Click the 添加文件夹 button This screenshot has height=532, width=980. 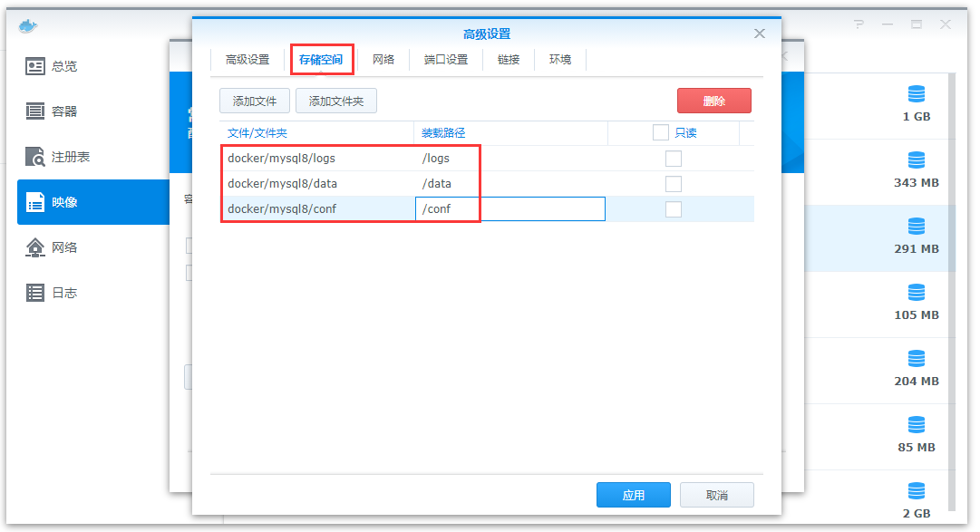tap(336, 101)
